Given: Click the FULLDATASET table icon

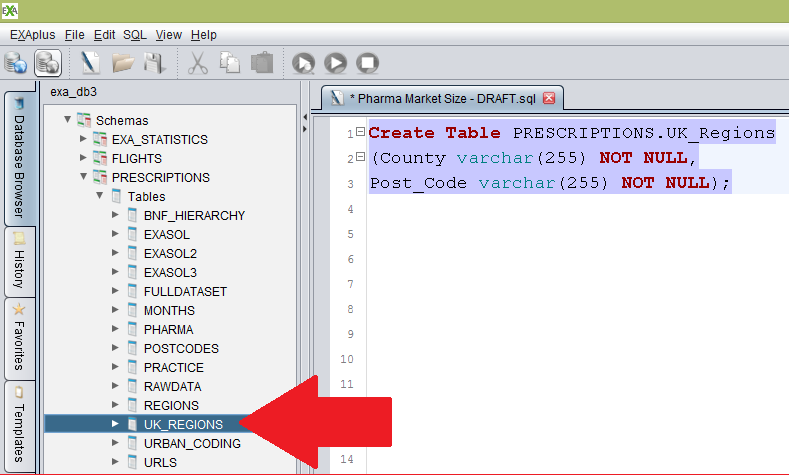Looking at the screenshot, I should [132, 291].
